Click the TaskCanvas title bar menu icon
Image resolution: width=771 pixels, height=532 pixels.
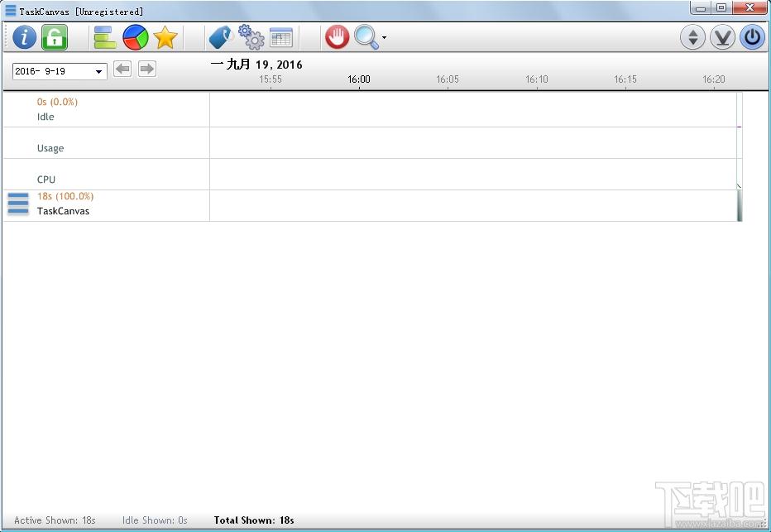(10, 10)
